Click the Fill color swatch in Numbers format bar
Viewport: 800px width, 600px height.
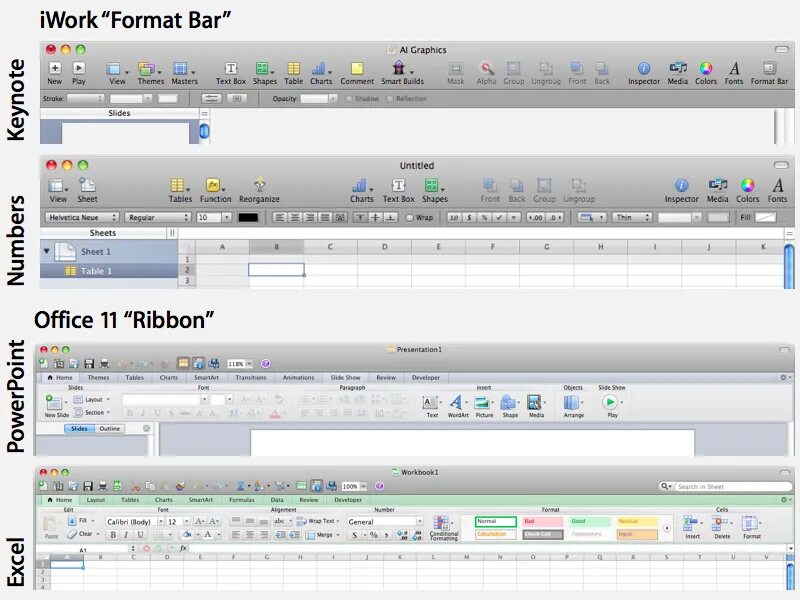point(765,217)
